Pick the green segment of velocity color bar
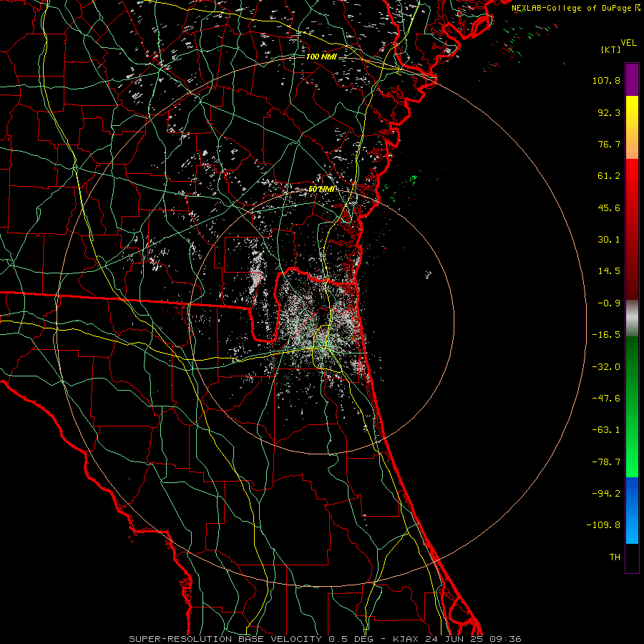644x644 pixels. [632, 406]
